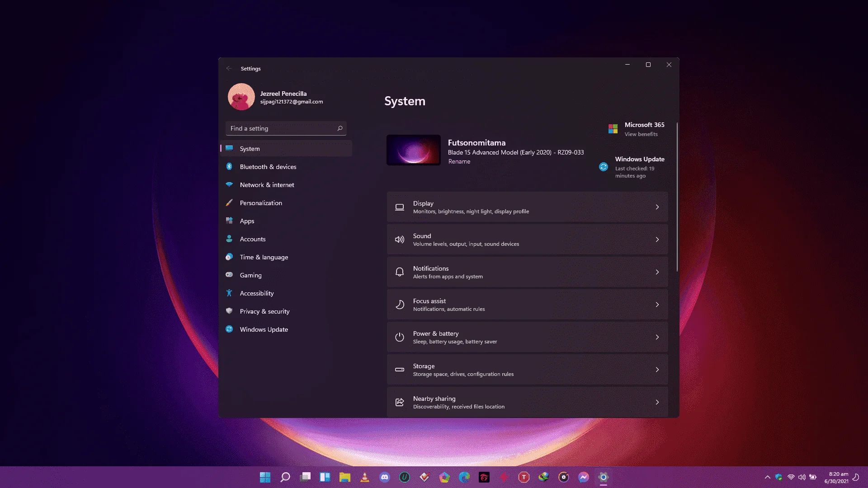The height and width of the screenshot is (488, 868).
Task: Open Storage settings row title
Action: pos(424,366)
